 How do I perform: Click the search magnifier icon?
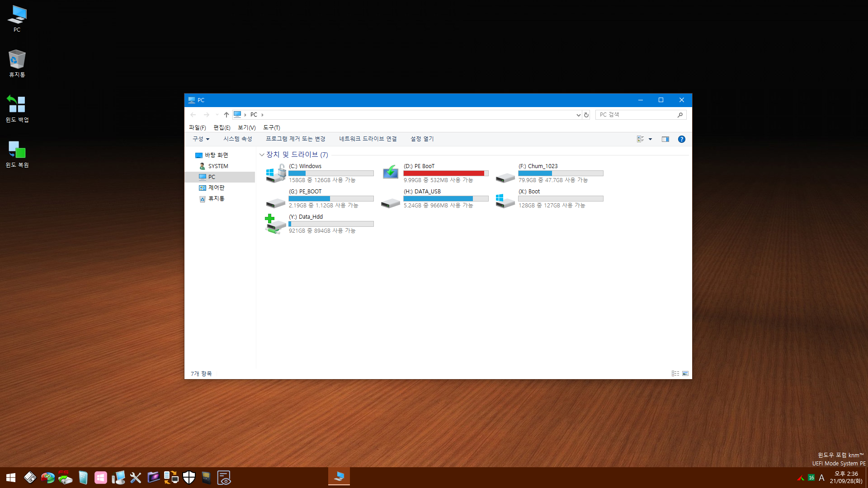[680, 115]
